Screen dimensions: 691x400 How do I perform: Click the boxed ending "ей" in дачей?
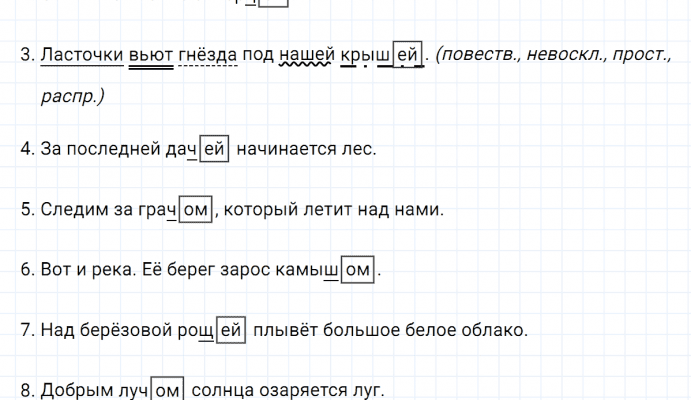pyautogui.click(x=216, y=150)
